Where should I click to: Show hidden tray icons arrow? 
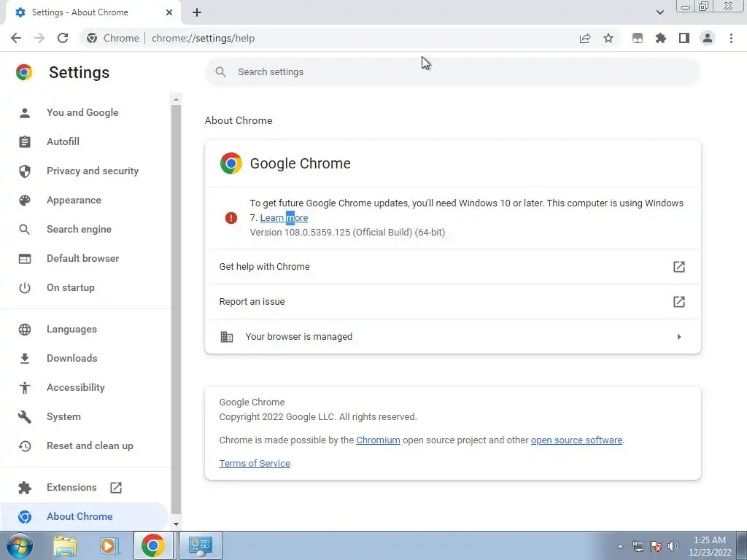620,546
